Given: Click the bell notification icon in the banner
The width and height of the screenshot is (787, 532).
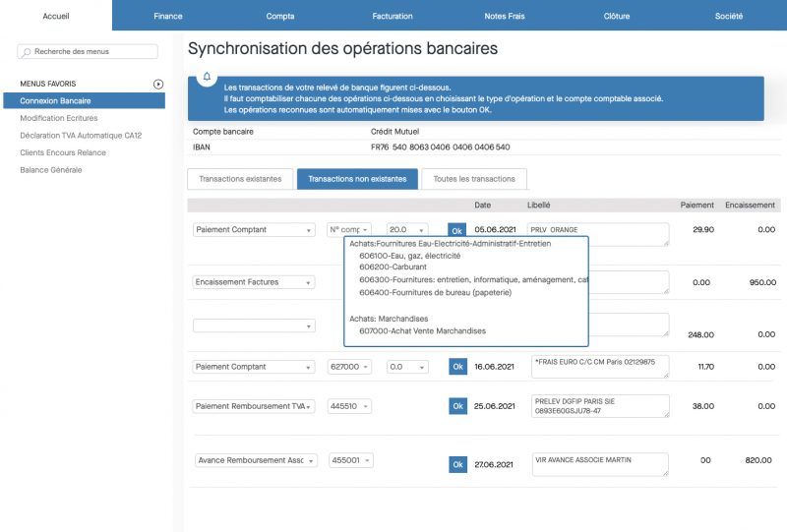Looking at the screenshot, I should point(207,77).
